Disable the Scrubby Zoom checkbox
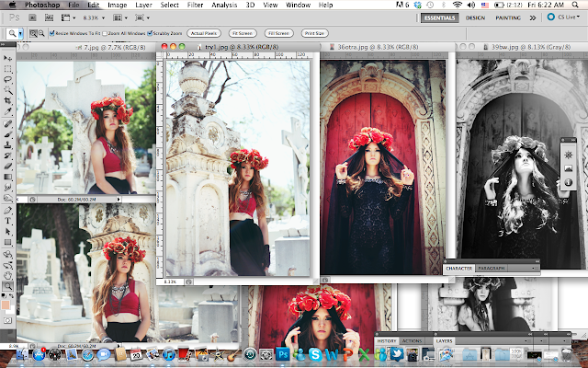This screenshot has width=588, height=368. click(x=152, y=33)
